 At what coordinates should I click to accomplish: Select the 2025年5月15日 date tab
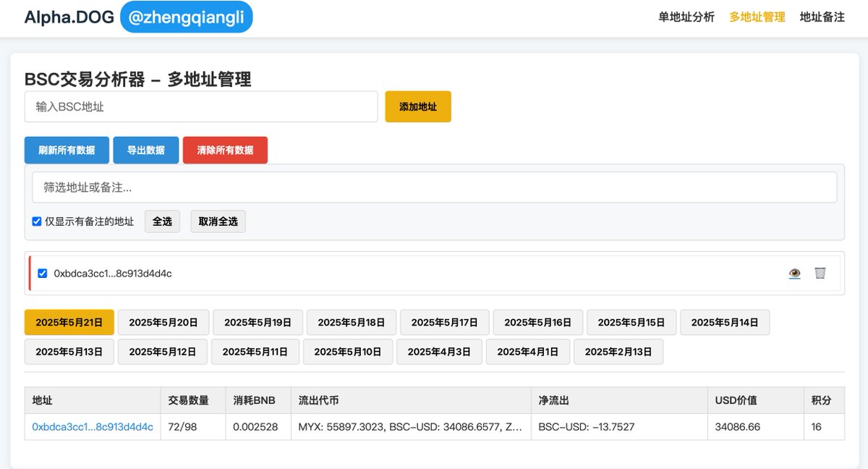631,322
